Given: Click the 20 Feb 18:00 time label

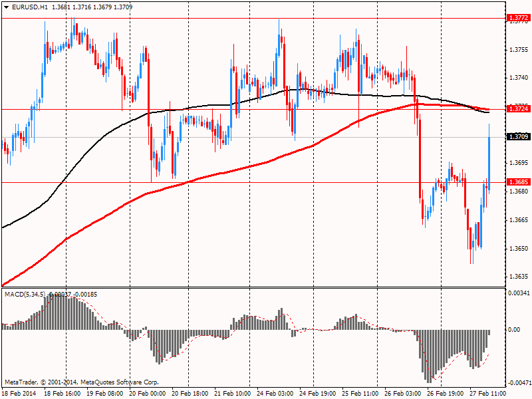Looking at the screenshot, I should (x=190, y=393).
